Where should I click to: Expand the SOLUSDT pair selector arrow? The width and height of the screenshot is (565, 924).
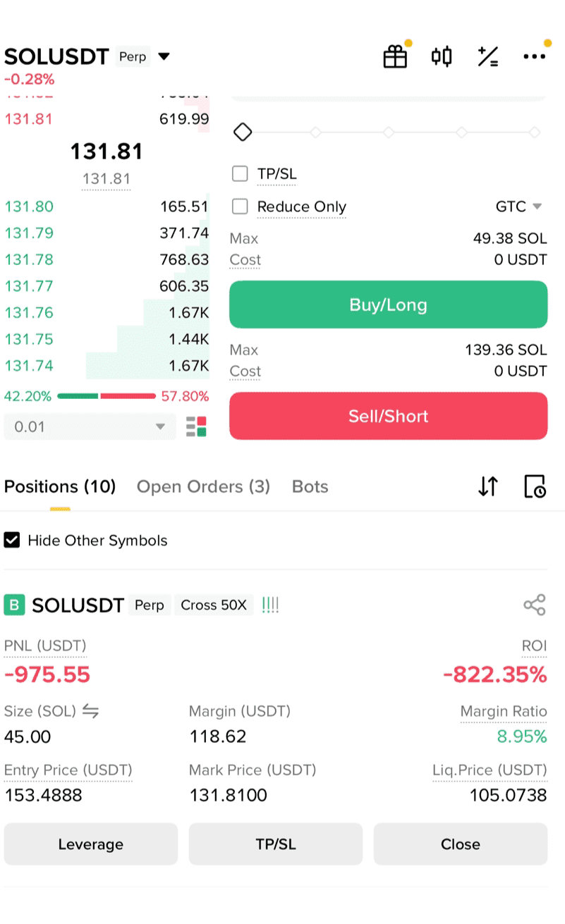(x=164, y=56)
